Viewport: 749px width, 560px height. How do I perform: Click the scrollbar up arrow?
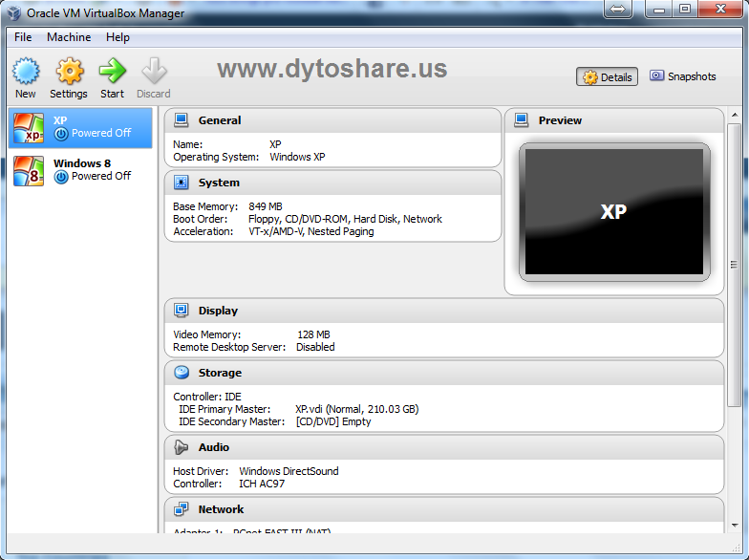[x=735, y=115]
